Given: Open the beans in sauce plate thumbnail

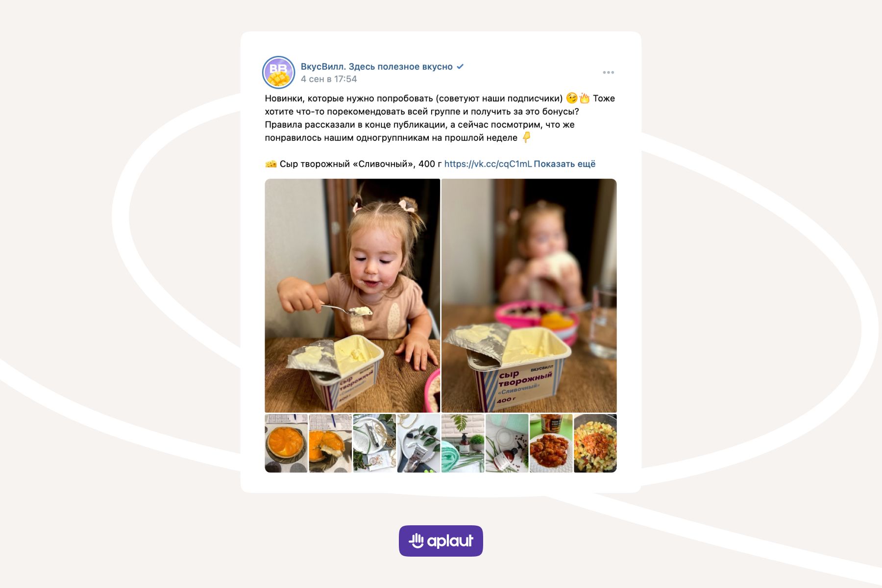Looking at the screenshot, I should (551, 443).
